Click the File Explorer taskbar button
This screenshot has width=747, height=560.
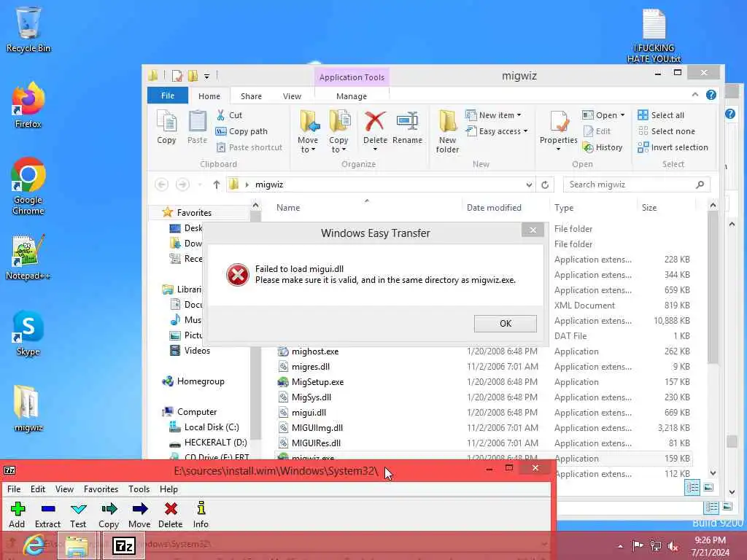pyautogui.click(x=77, y=545)
